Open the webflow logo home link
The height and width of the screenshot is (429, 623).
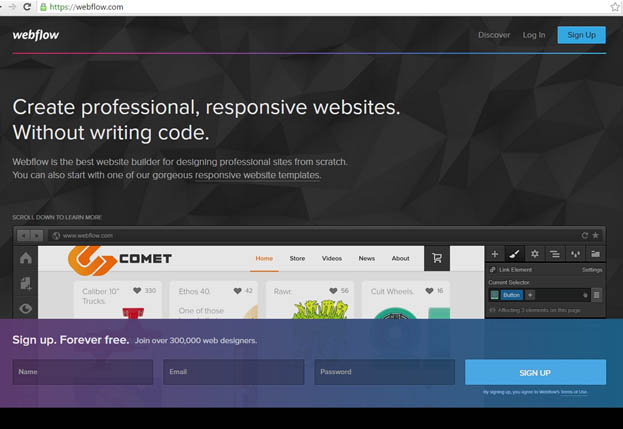click(36, 35)
